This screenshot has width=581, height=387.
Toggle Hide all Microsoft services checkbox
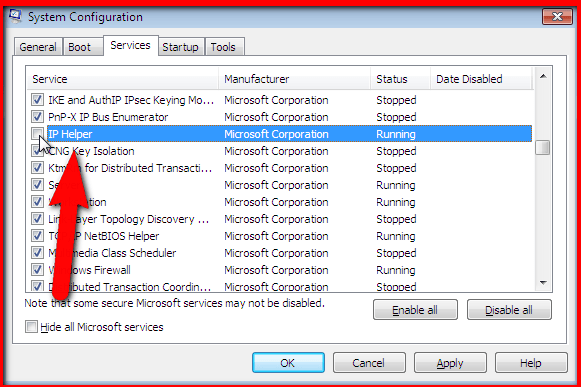[x=31, y=327]
